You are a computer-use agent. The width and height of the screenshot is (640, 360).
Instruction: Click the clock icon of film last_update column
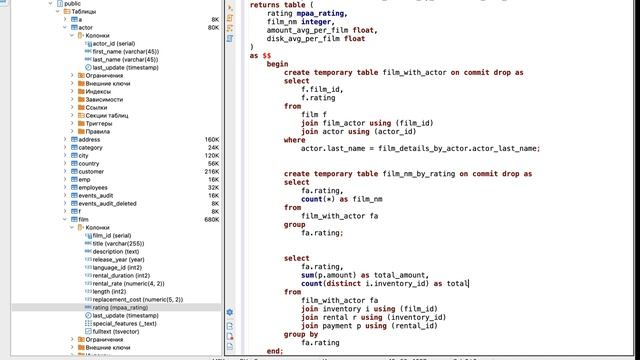pyautogui.click(x=88, y=316)
